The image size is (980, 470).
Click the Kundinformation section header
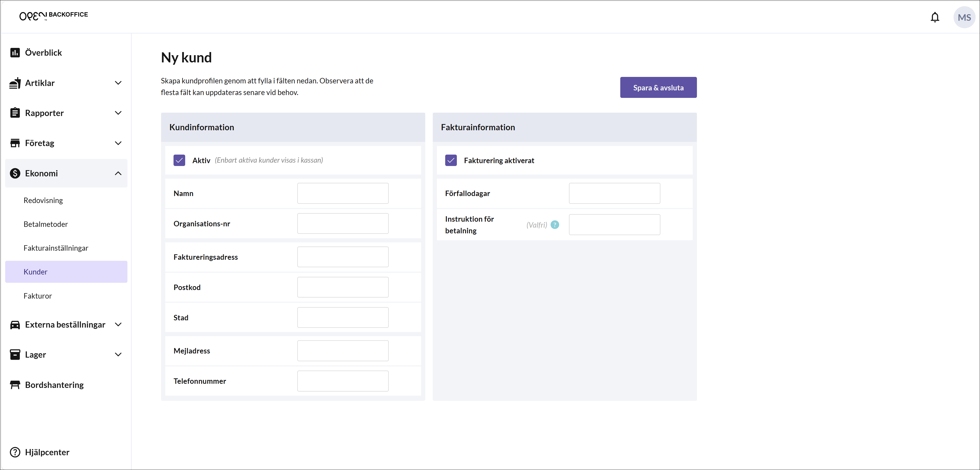tap(293, 127)
